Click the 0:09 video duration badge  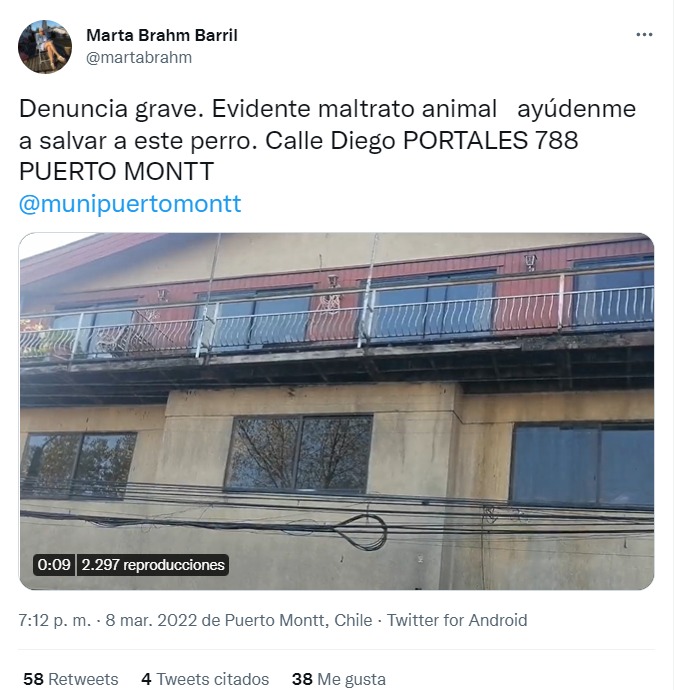pyautogui.click(x=54, y=565)
